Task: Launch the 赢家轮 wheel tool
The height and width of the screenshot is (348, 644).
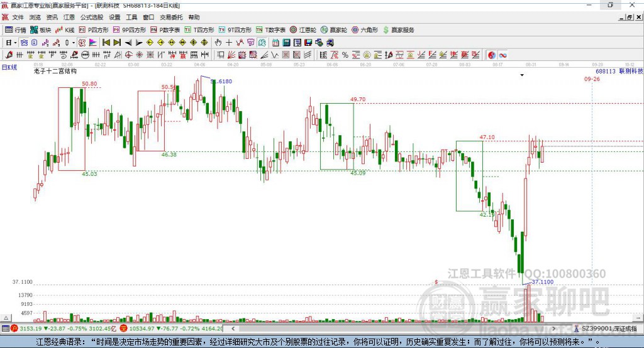Action: pos(334,30)
